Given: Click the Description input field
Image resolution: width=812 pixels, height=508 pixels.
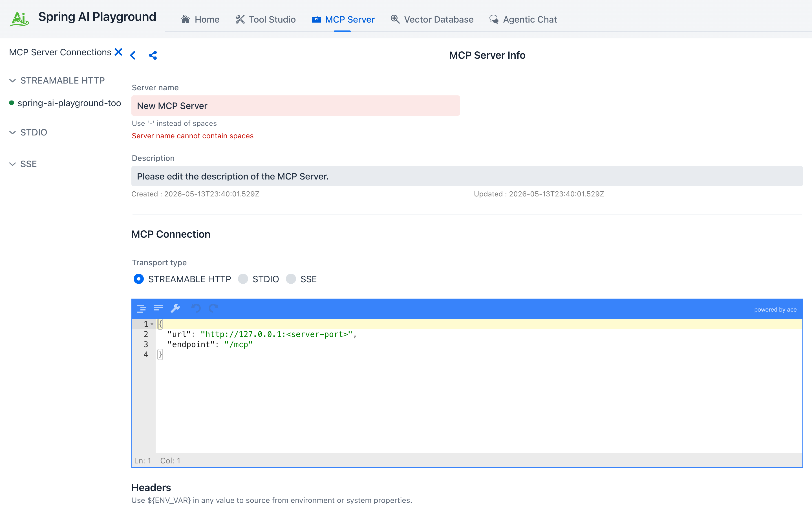Looking at the screenshot, I should (x=467, y=176).
